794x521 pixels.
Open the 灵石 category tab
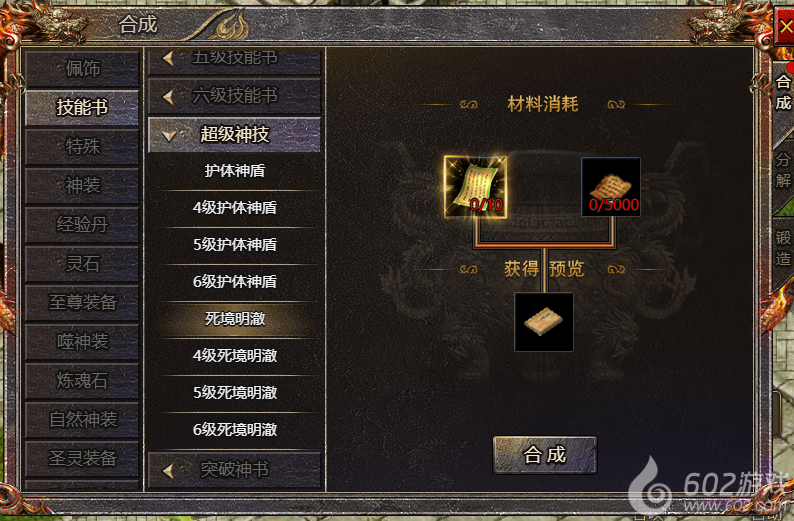pos(82,264)
